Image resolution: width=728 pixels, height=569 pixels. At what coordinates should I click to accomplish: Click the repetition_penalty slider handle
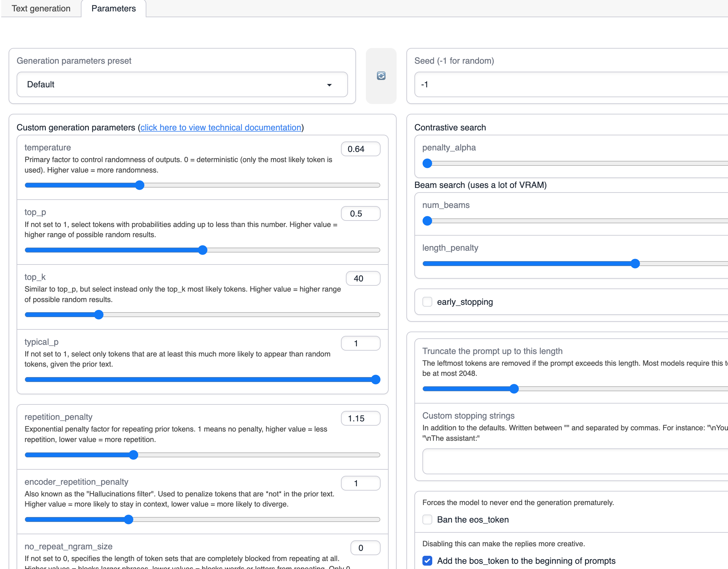click(x=133, y=455)
